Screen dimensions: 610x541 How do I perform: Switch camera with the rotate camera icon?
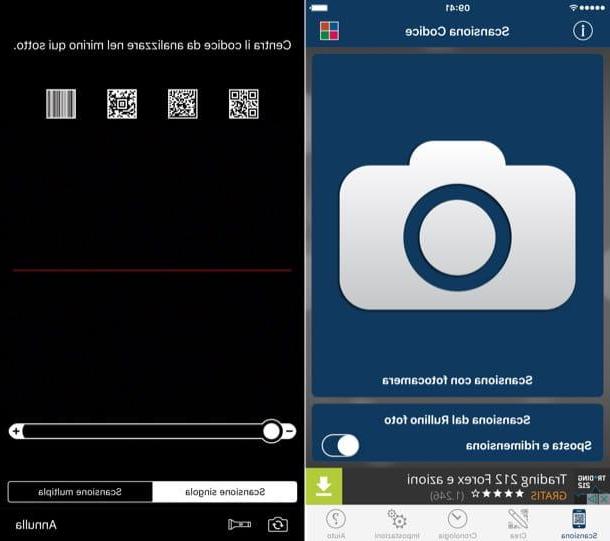click(278, 524)
